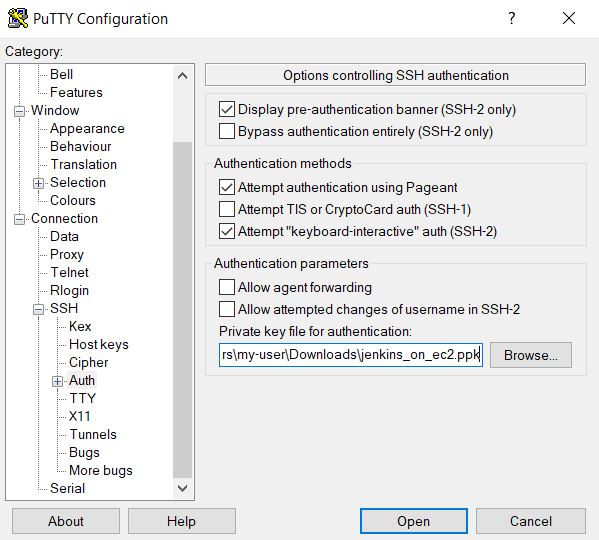Open the Colours settings
599x540 pixels.
pyautogui.click(x=73, y=200)
